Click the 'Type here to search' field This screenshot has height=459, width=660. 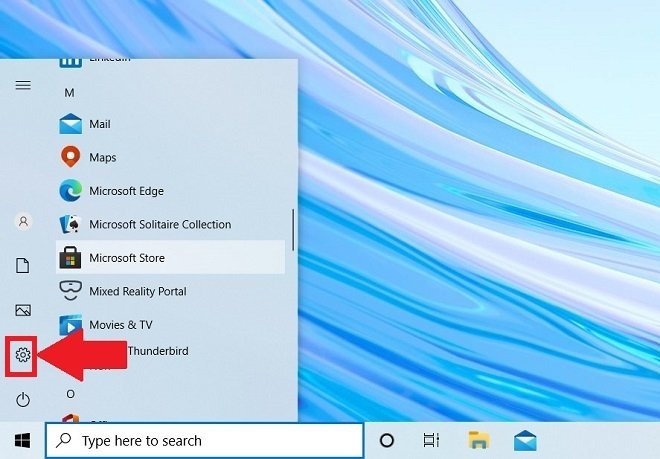coord(205,440)
